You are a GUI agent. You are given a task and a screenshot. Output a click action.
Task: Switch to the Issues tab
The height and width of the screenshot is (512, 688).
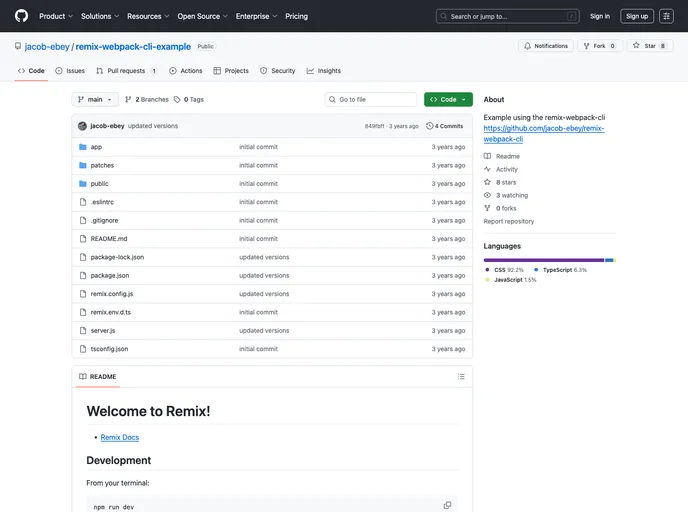point(70,71)
